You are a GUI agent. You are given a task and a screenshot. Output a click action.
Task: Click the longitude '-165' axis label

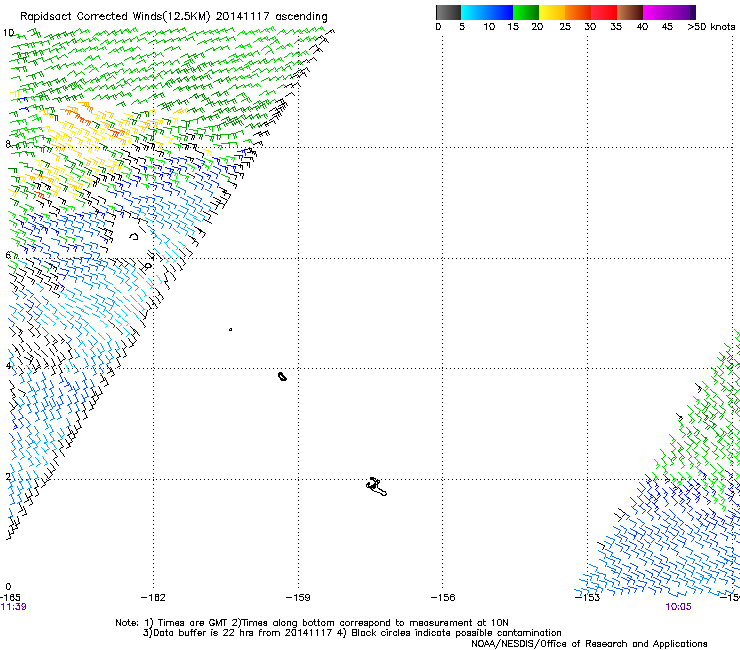[x=10, y=598]
